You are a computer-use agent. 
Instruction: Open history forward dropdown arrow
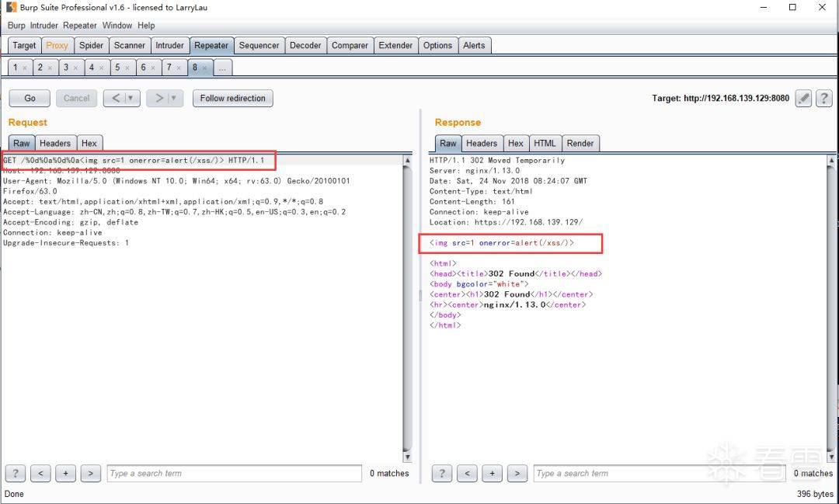tap(173, 99)
